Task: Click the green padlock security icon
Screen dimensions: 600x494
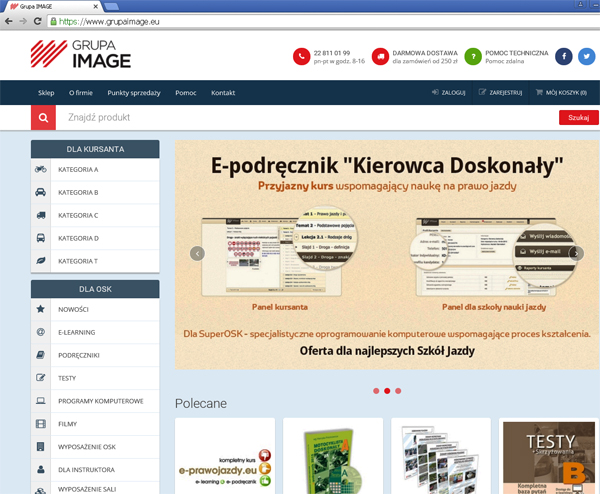Action: [54, 21]
